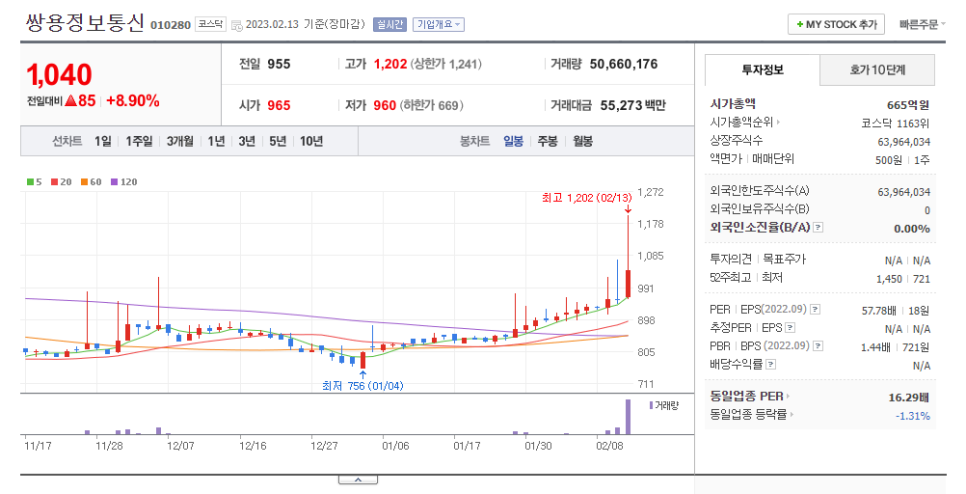Image resolution: width=966 pixels, height=494 pixels.
Task: Select the 3년 line chart period
Action: [246, 141]
